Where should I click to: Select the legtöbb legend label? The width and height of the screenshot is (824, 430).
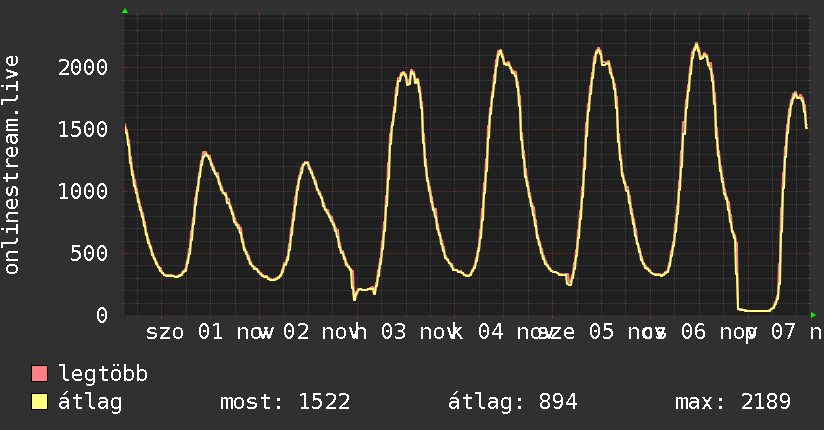(x=103, y=374)
